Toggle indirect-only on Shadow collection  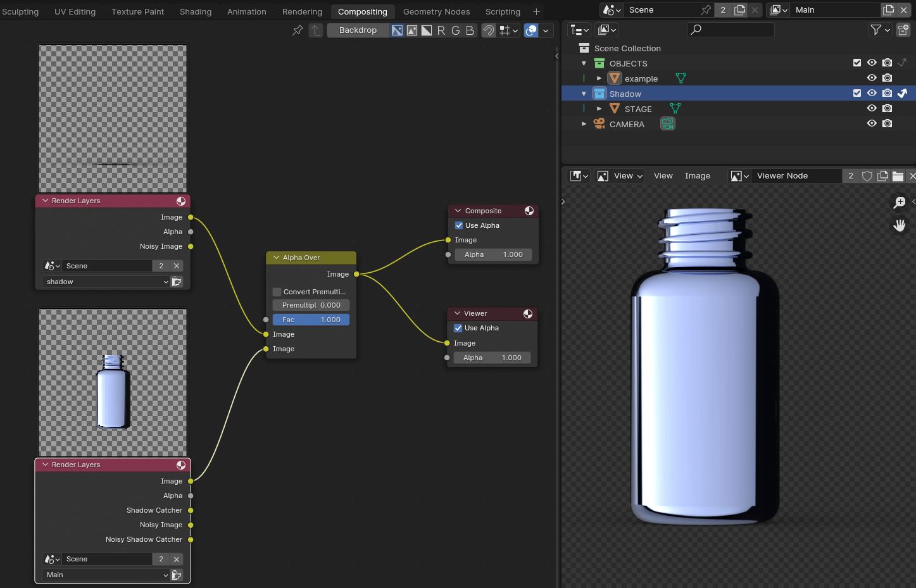(903, 93)
